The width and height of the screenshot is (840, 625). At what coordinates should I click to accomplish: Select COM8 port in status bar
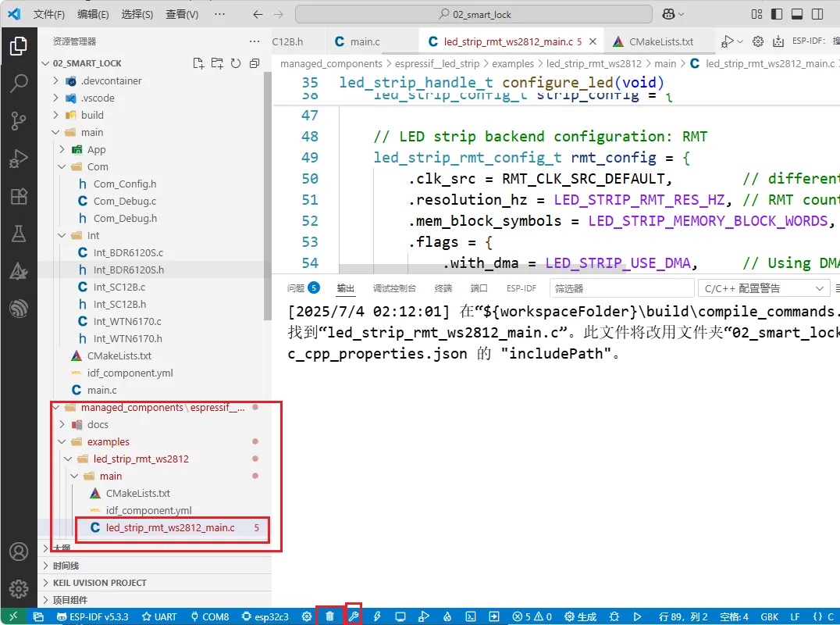[209, 616]
